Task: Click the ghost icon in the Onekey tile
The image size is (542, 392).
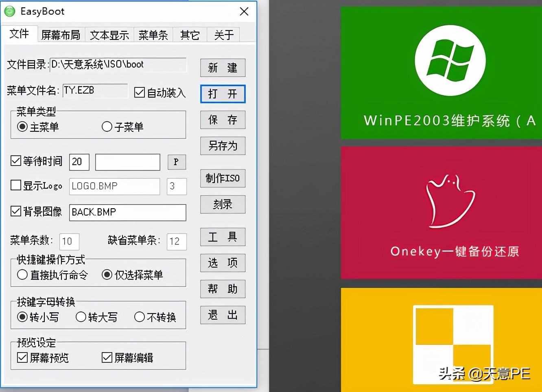Action: [450, 201]
